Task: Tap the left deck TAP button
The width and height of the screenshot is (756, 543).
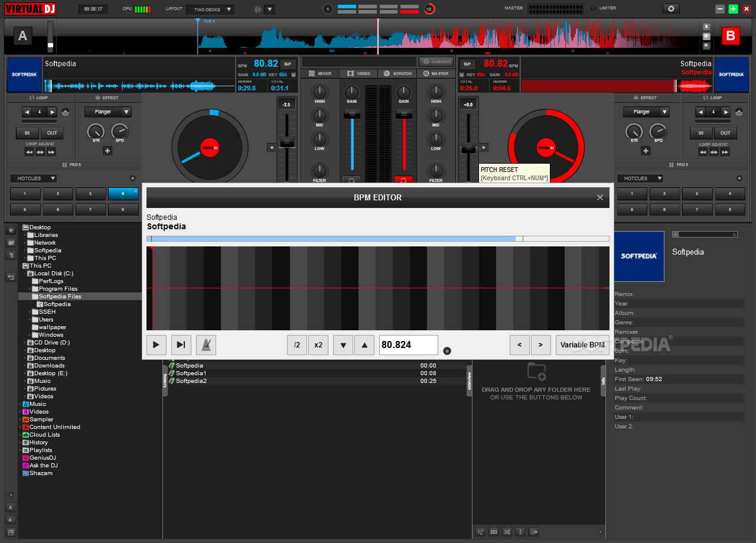Action: click(288, 64)
